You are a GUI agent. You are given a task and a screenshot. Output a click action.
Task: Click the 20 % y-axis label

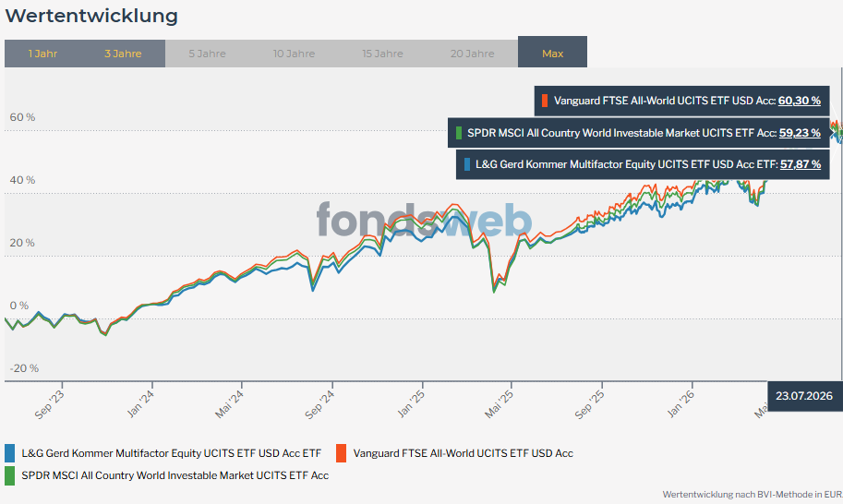tap(22, 243)
